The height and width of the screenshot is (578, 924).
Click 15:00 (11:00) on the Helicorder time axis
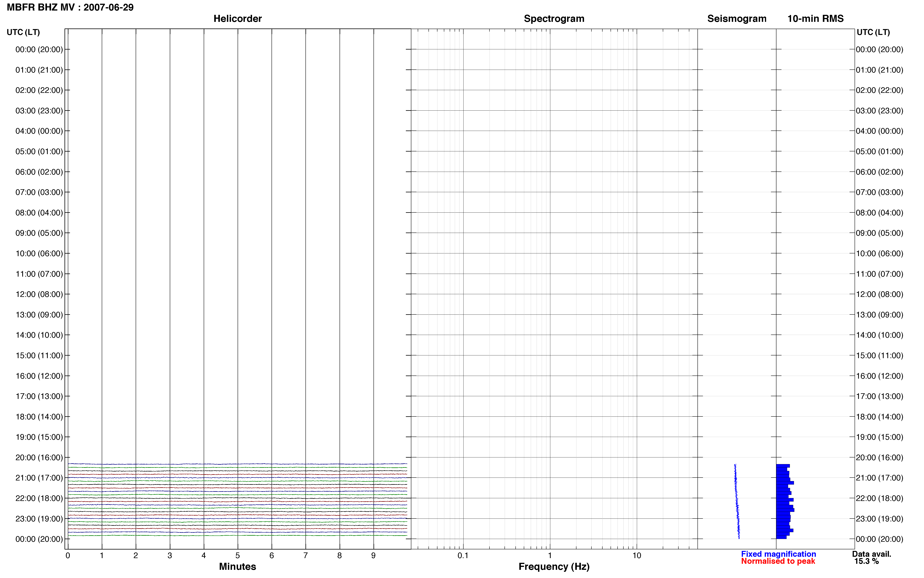[x=39, y=355]
